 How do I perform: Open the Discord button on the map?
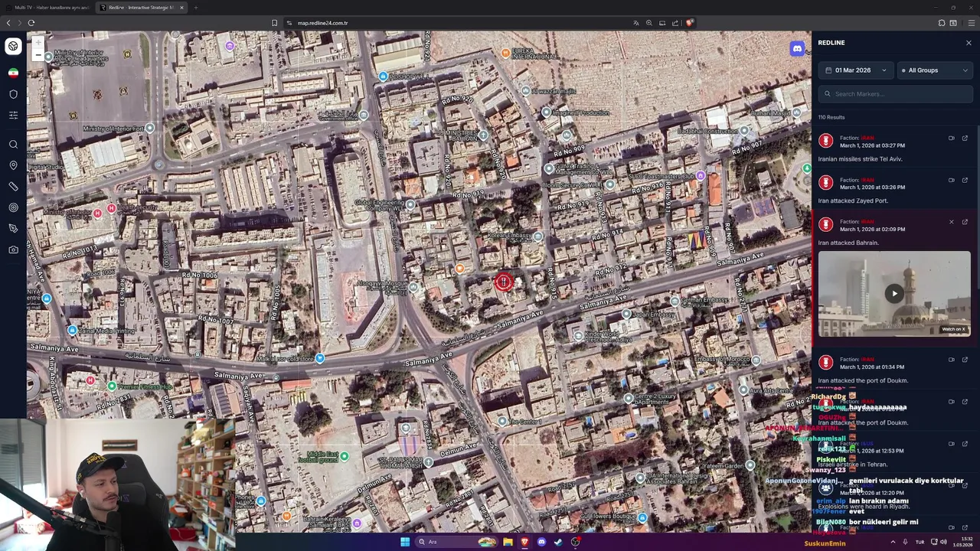point(797,49)
